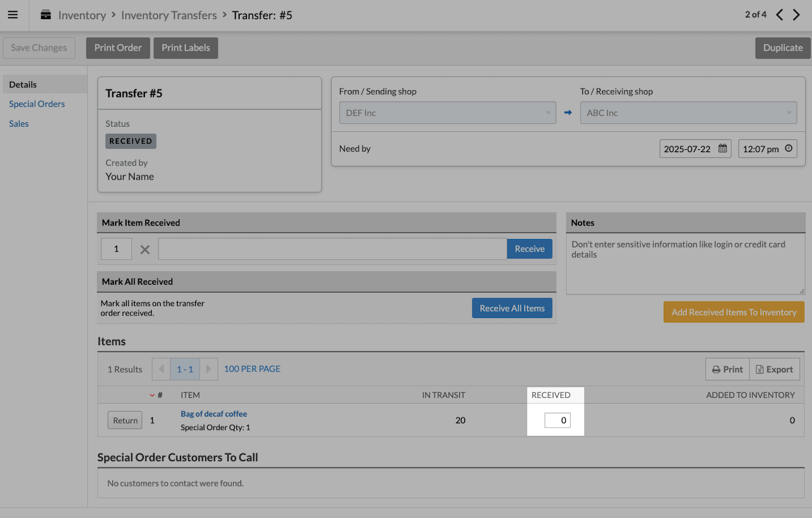Change the 100 PER PAGE setting
The image size is (812, 518).
[252, 369]
